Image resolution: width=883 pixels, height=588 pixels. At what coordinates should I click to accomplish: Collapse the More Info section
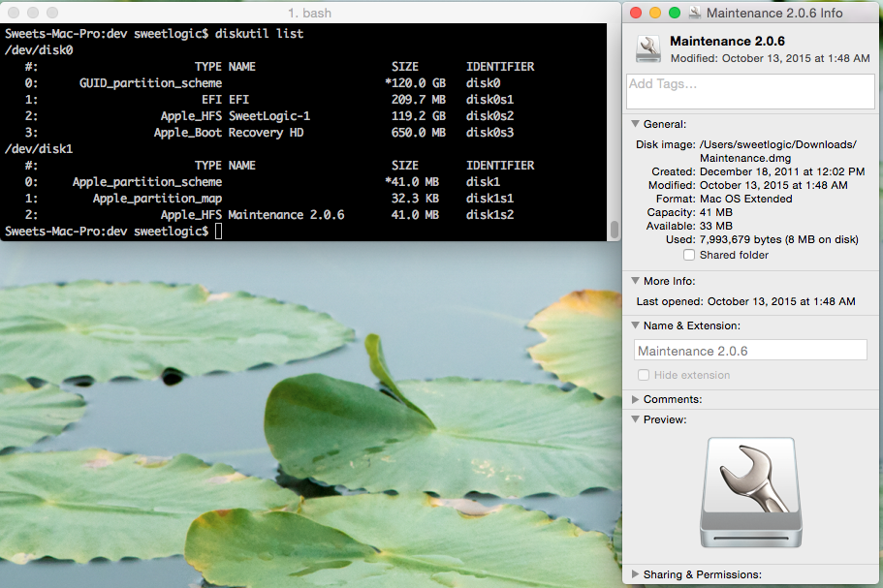click(635, 280)
